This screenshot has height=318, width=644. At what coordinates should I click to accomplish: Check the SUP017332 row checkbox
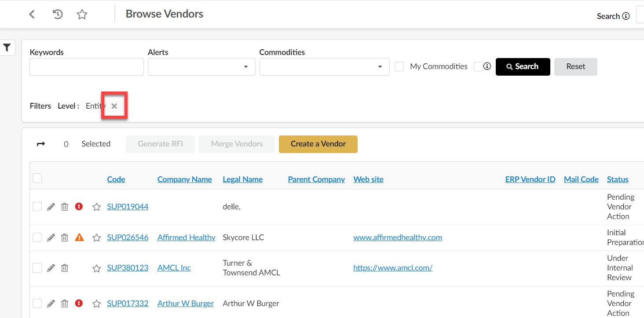[37, 303]
